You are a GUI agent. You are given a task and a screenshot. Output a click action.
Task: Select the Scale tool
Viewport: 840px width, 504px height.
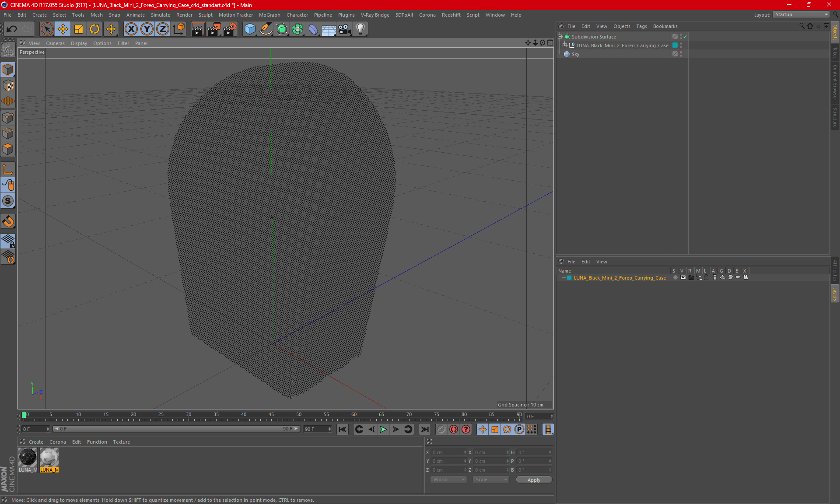coord(79,29)
